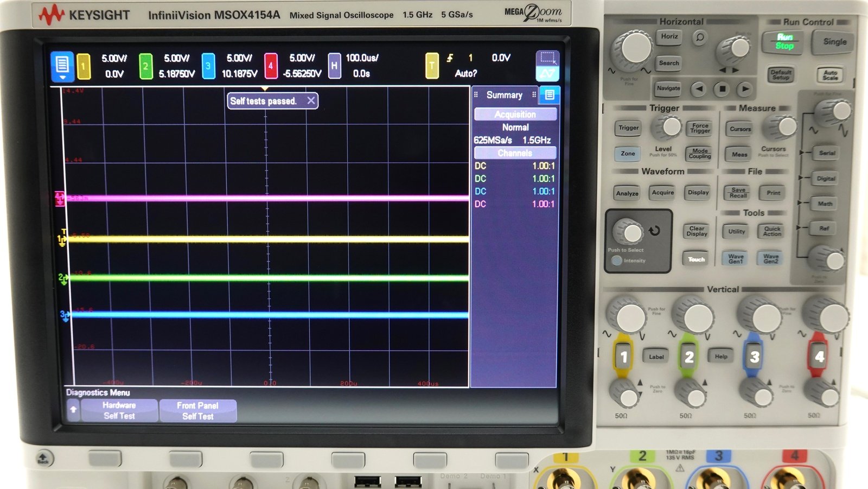Push the Utility button
This screenshot has width=868, height=489.
(736, 232)
